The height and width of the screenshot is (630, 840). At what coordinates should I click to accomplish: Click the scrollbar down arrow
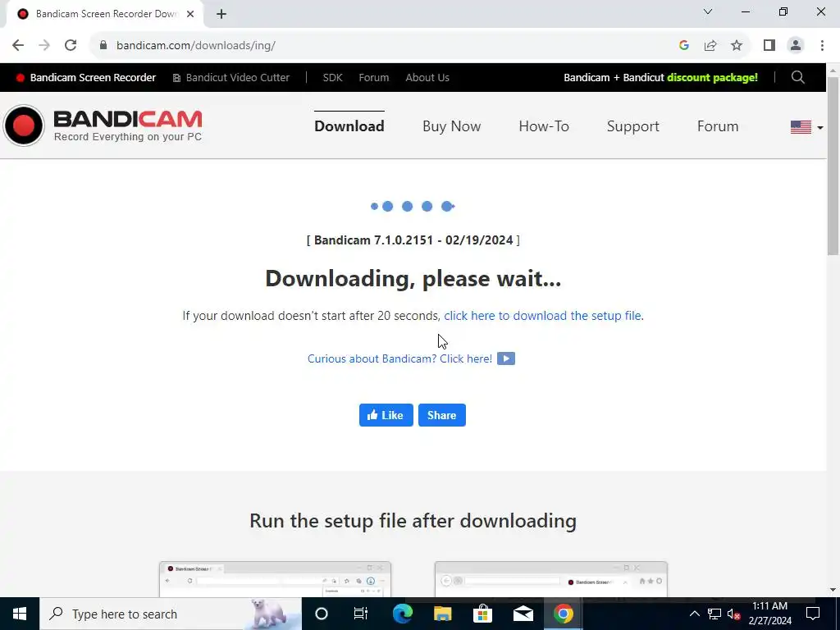[x=833, y=590]
